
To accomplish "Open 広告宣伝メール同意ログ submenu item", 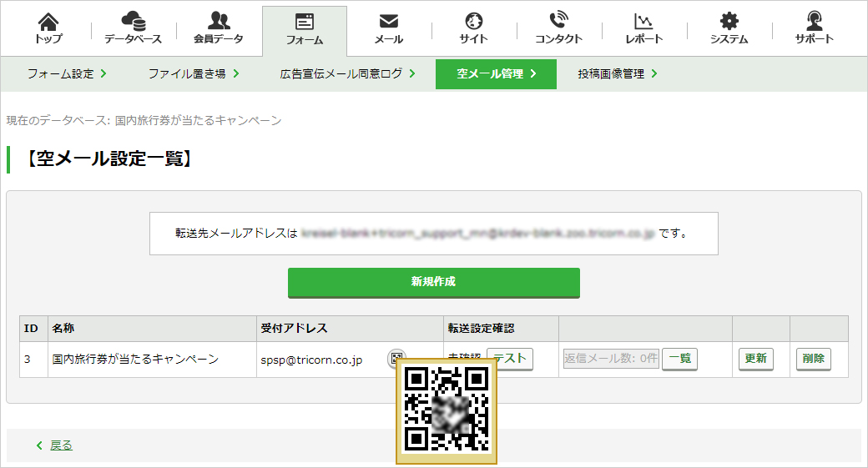I will tap(348, 73).
